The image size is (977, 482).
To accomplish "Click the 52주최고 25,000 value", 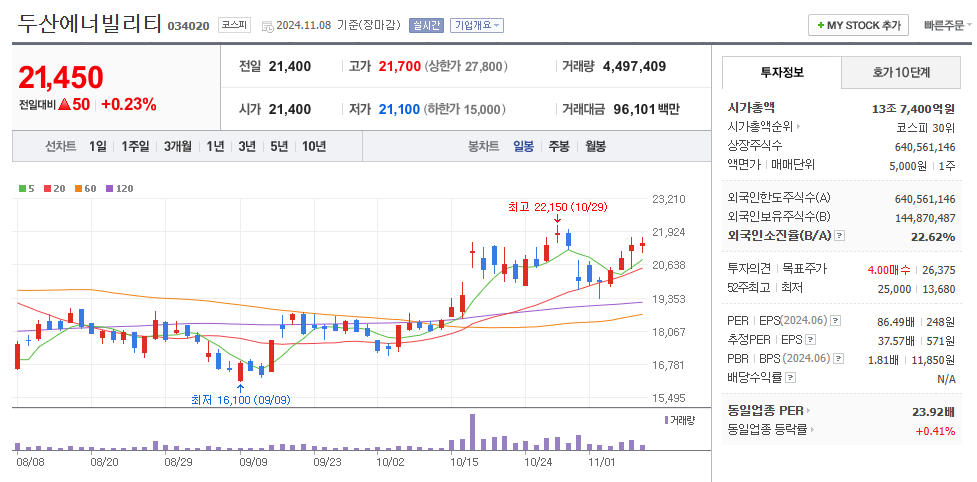I will tap(895, 288).
